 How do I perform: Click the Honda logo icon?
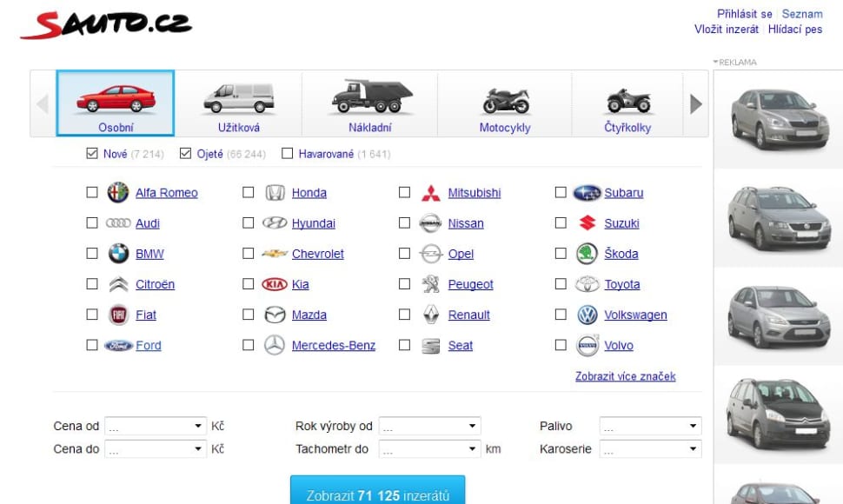(275, 192)
